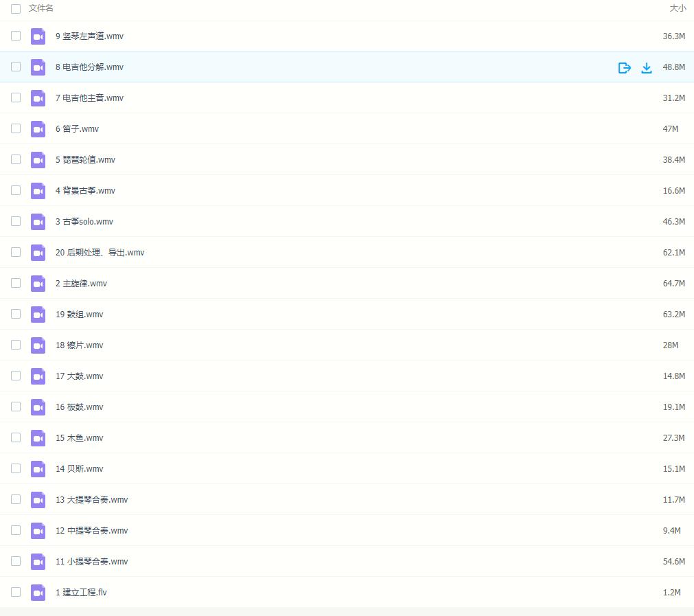Viewport: 694px width, 616px height.
Task: Click video icon of 7 电吉他主音.wmv
Action: [38, 98]
